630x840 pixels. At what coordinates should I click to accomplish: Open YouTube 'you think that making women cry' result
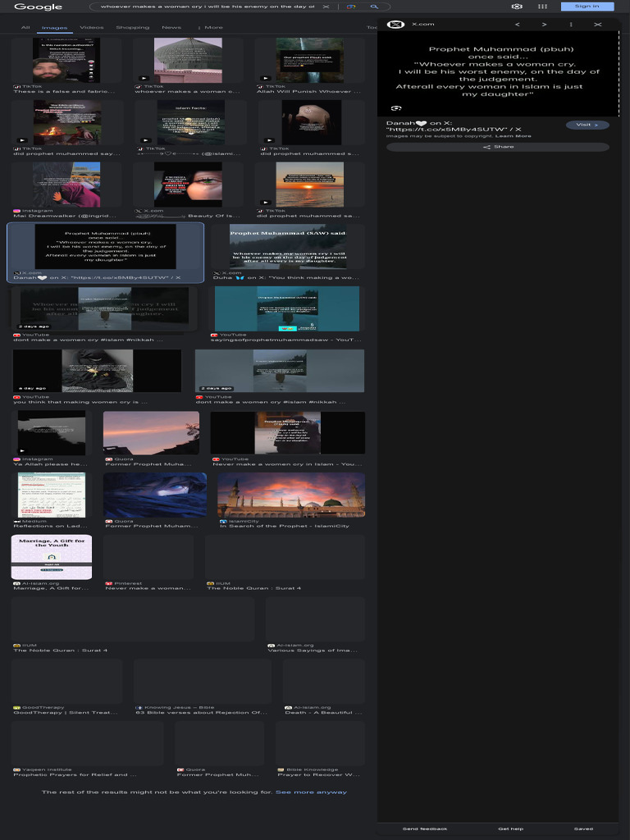pyautogui.click(x=97, y=376)
